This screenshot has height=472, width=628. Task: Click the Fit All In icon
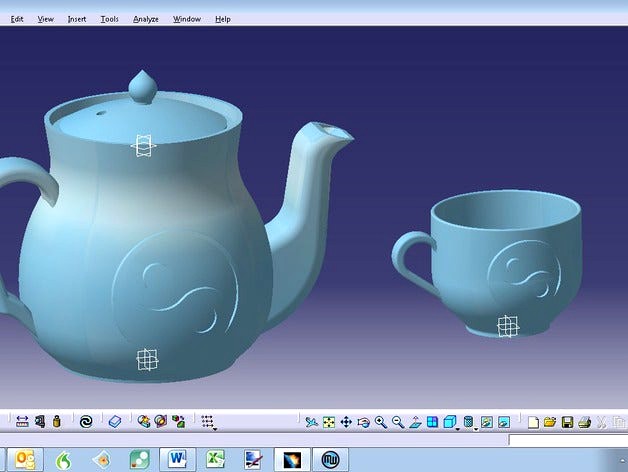tap(329, 422)
